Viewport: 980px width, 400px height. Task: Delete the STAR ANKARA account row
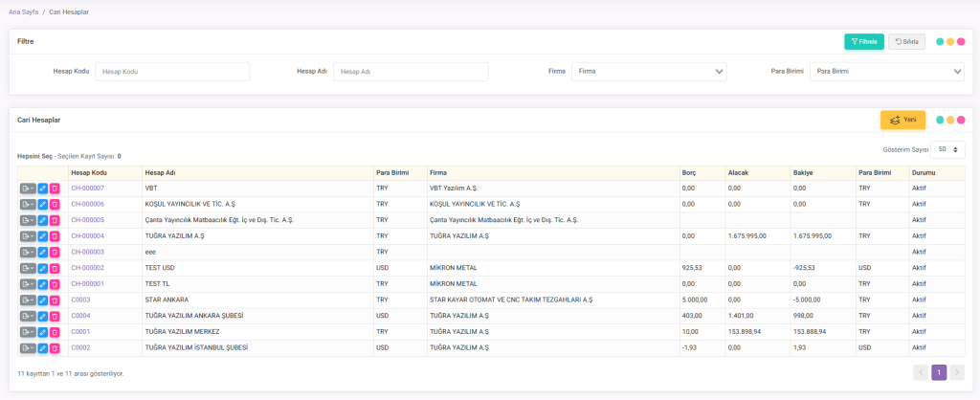click(x=55, y=300)
